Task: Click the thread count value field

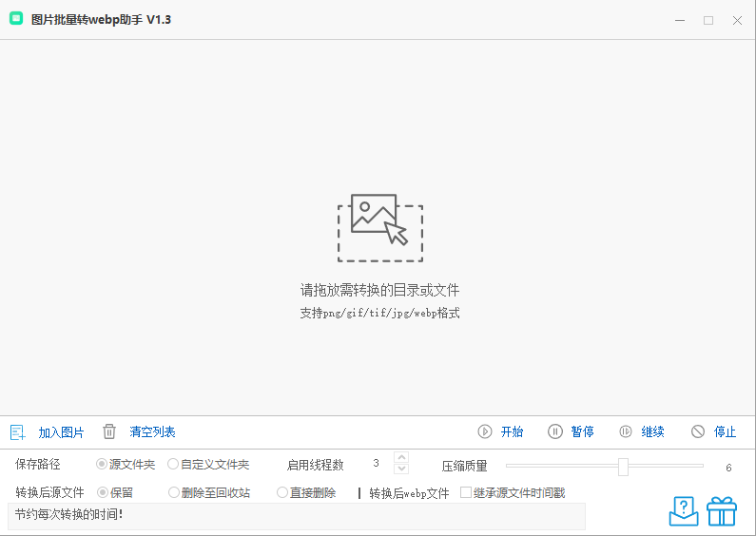Action: 377,465
